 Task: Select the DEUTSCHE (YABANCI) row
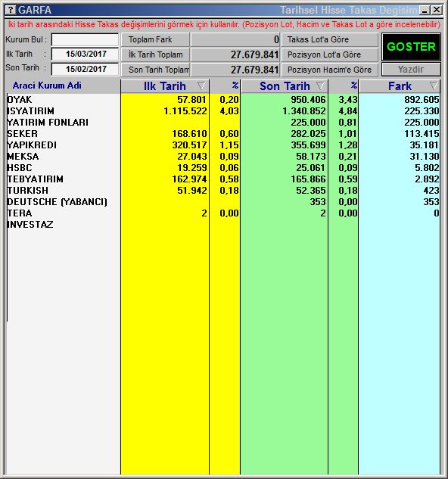click(x=223, y=202)
